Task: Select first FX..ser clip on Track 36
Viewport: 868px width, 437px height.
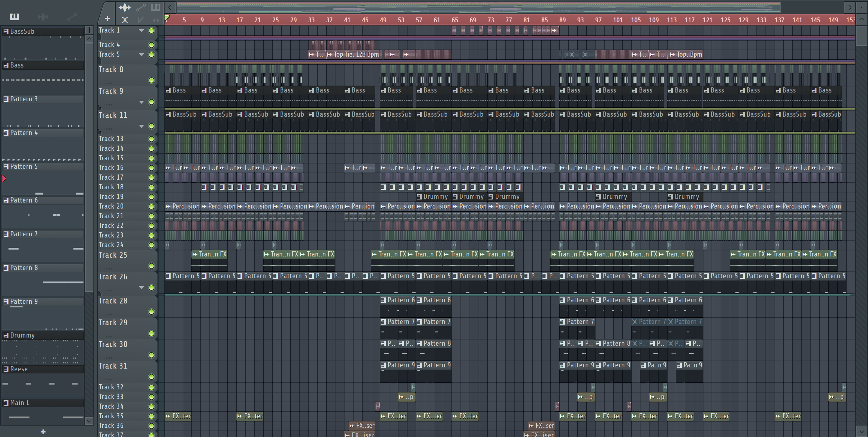Action: 362,426
